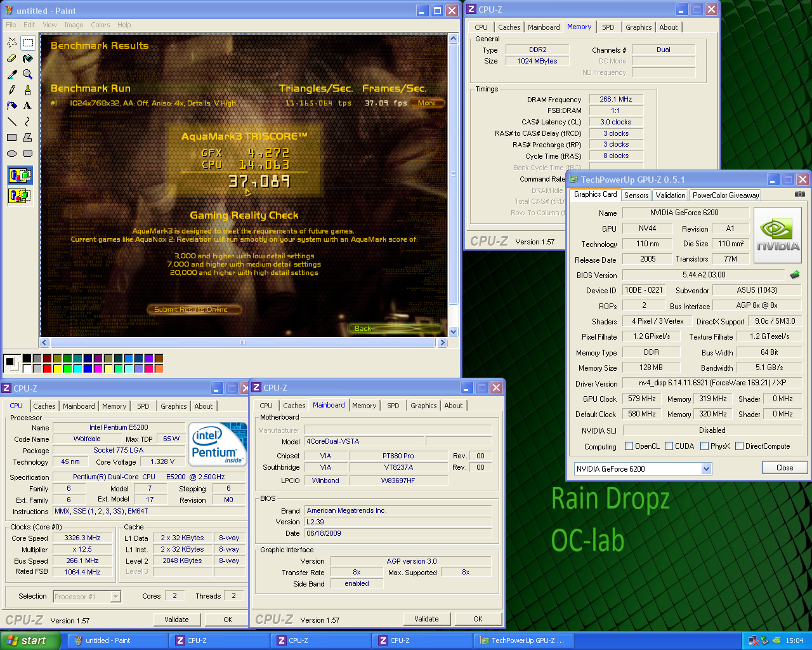The image size is (812, 650).
Task: Open Caches tab in CPU-Z Mainboard window
Action: 294,406
